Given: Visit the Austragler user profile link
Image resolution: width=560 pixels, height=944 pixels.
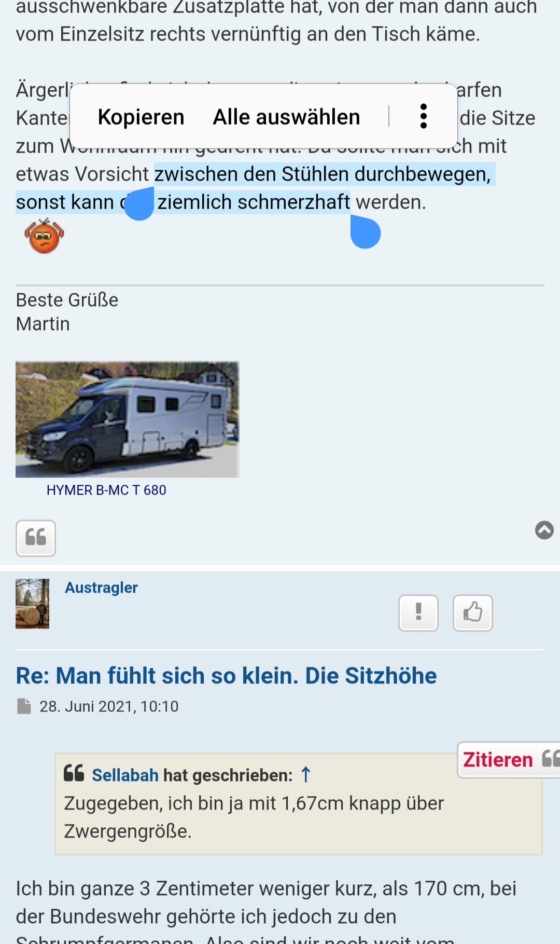Looking at the screenshot, I should [x=101, y=587].
